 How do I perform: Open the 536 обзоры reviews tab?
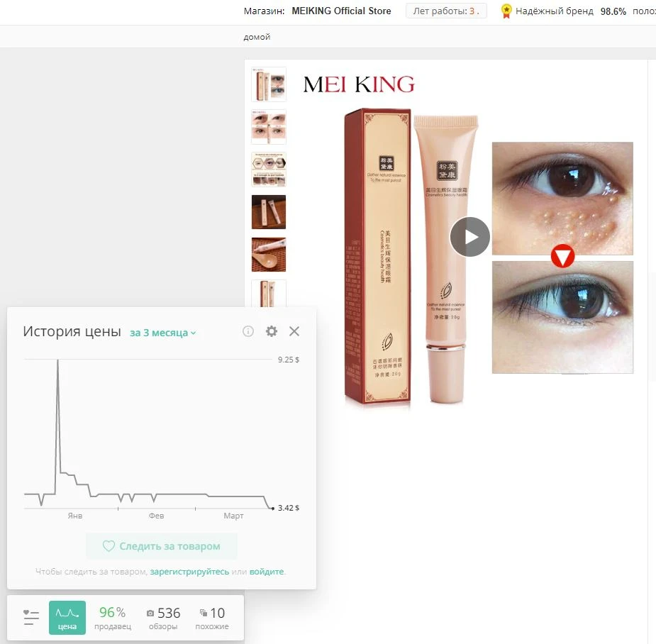click(163, 618)
